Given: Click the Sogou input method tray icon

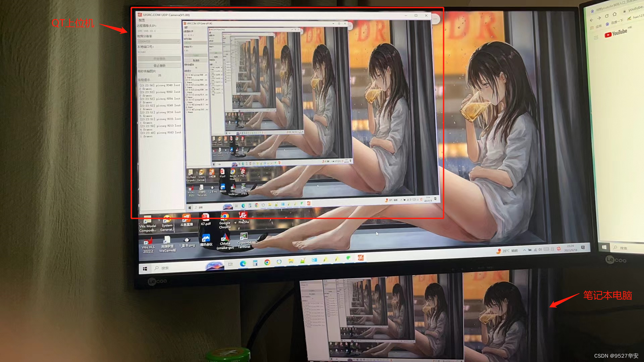Looking at the screenshot, I should pos(558,249).
